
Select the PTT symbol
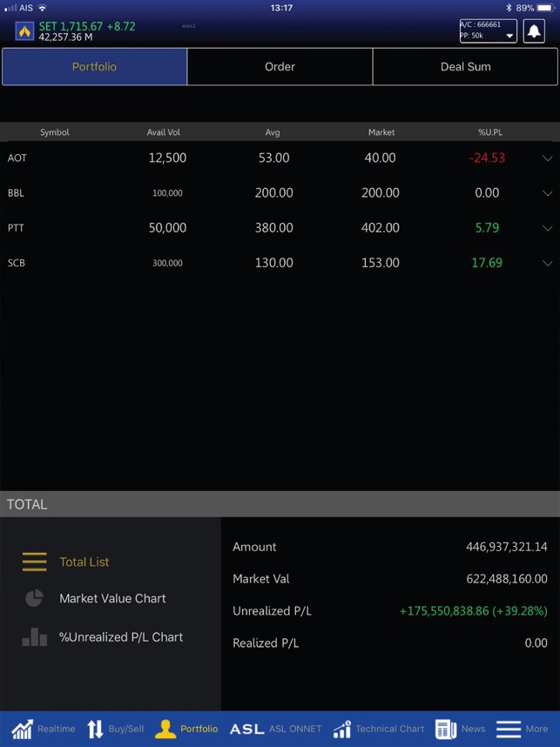[16, 228]
